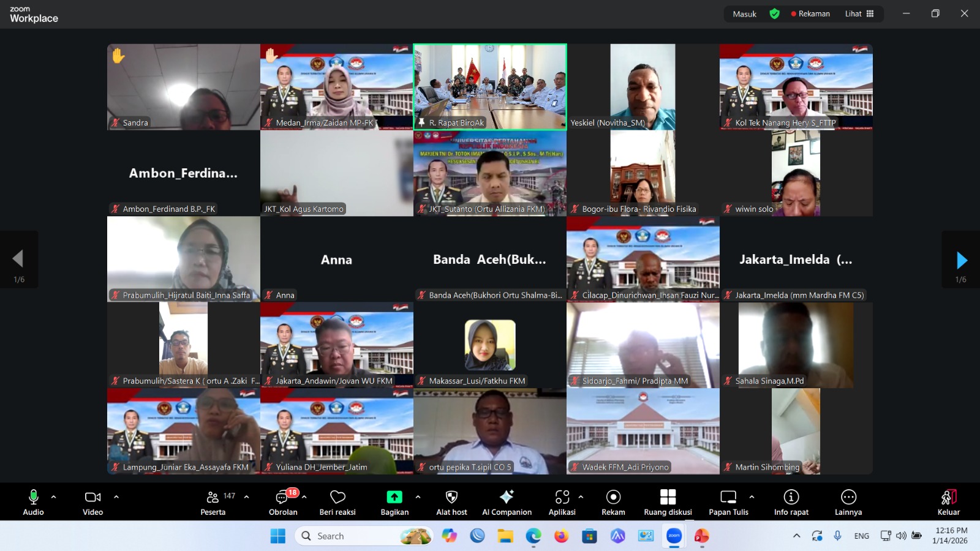Open Papan Tulis whiteboard
The width and height of the screenshot is (980, 551).
[728, 497]
